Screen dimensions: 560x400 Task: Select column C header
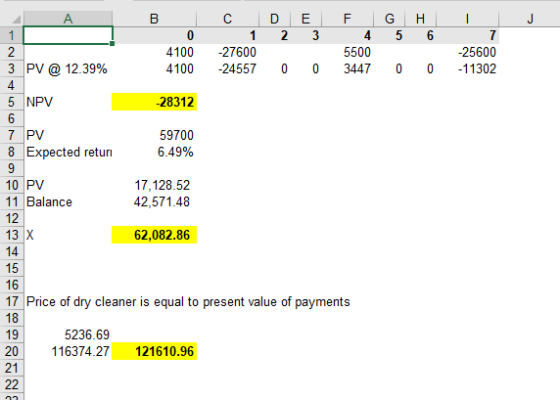point(228,19)
